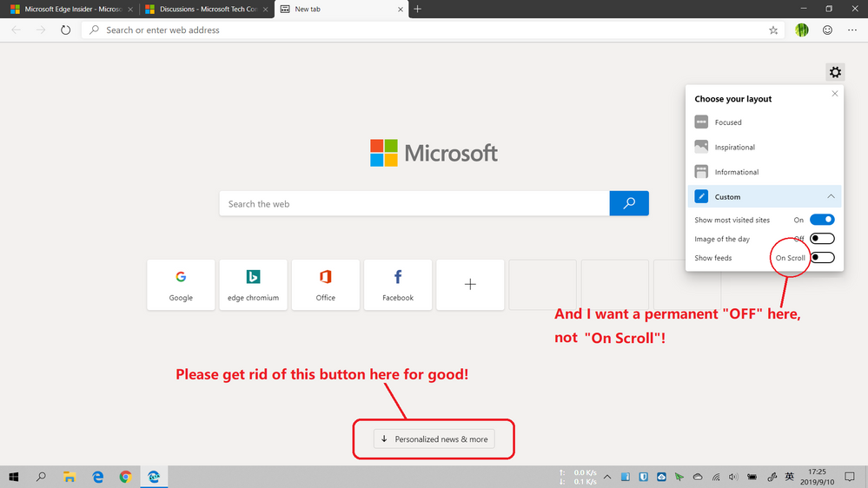Select the Inspirational layout option
The width and height of the screenshot is (868, 488).
click(764, 147)
